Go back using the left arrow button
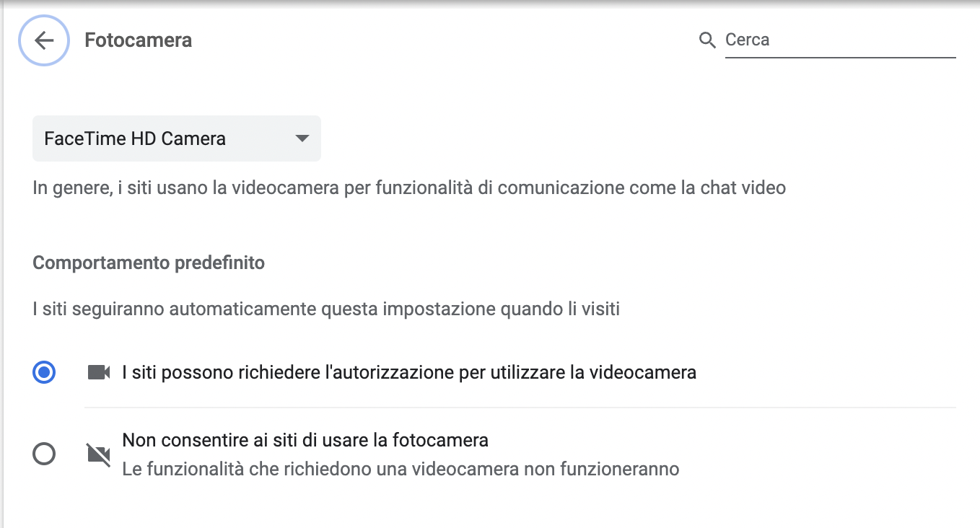The image size is (980, 528). [44, 40]
